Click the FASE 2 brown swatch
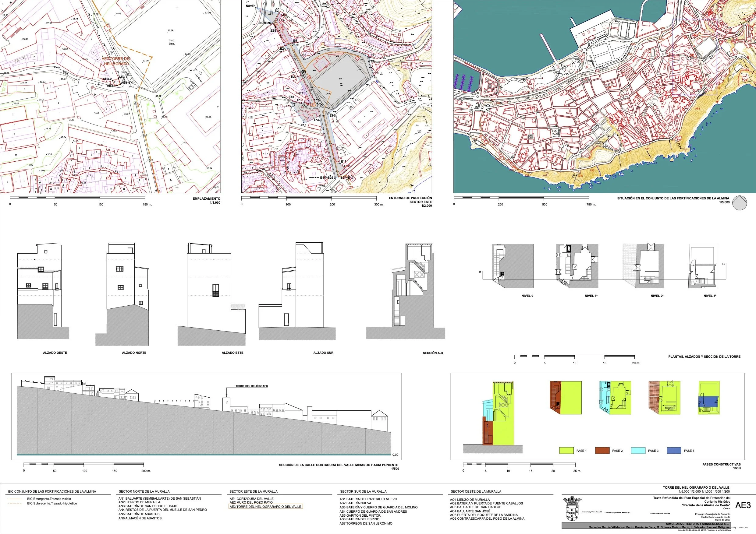Image resolution: width=756 pixels, height=534 pixels. click(602, 450)
